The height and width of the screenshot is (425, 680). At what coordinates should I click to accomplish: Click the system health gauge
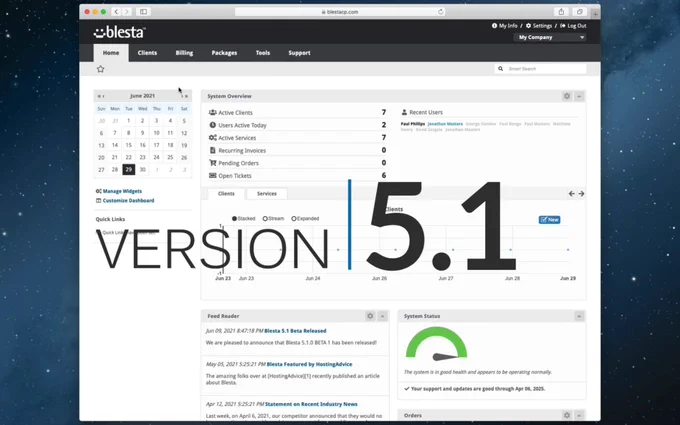point(436,344)
